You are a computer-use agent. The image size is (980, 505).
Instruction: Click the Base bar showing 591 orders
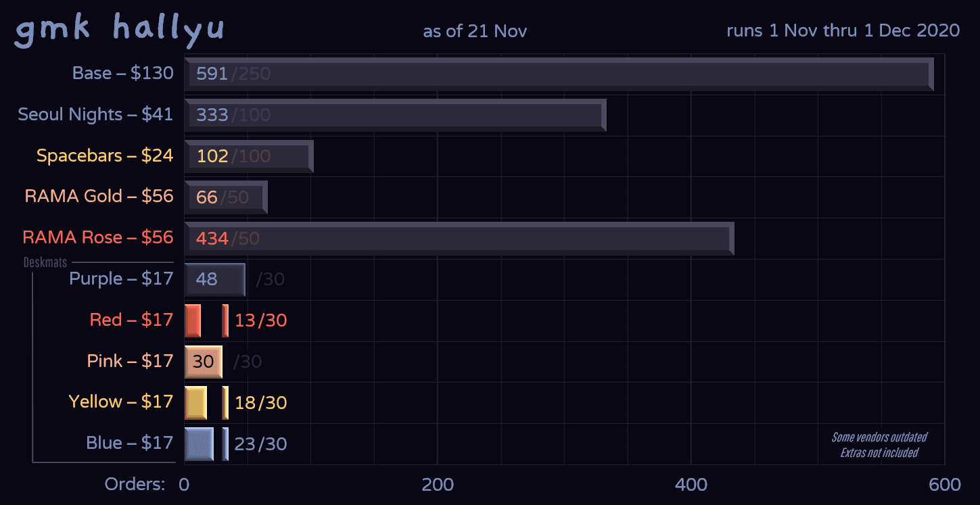(x=559, y=74)
